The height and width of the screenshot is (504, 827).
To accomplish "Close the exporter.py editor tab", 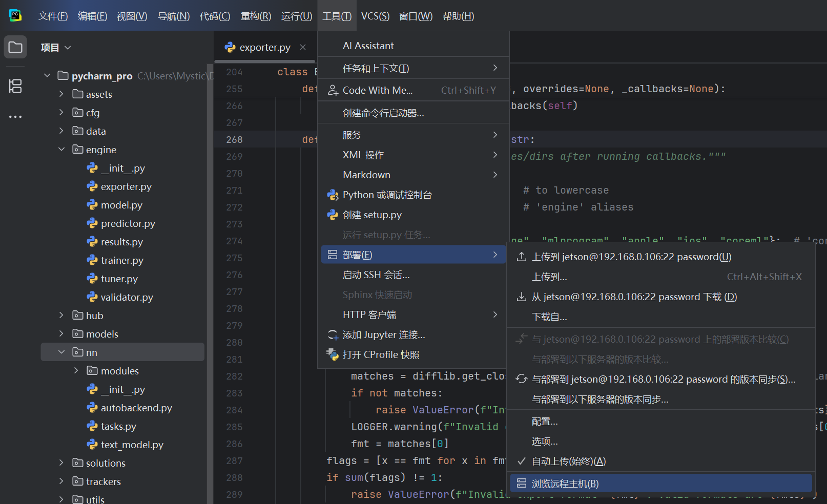I will (x=303, y=47).
